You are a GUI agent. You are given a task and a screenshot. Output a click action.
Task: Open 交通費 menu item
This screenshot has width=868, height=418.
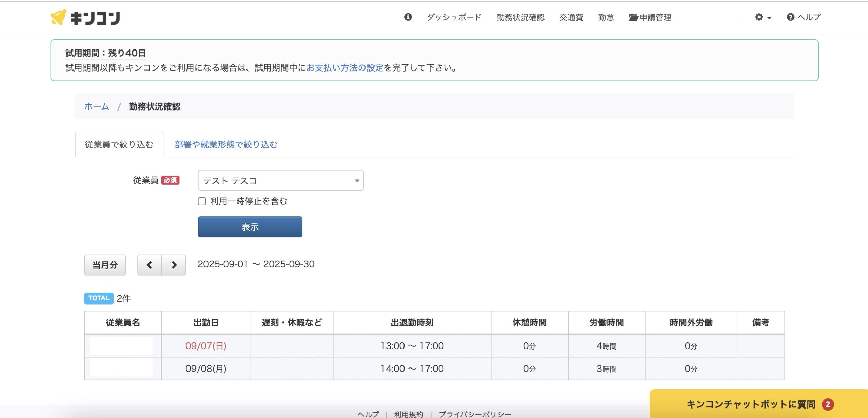click(x=571, y=17)
